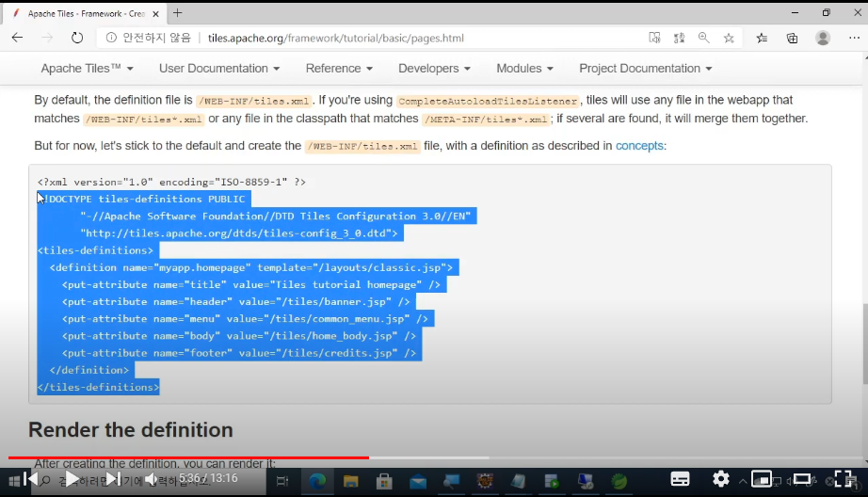This screenshot has height=497, width=868.
Task: Switch video to miniplayer mode
Action: (x=762, y=479)
